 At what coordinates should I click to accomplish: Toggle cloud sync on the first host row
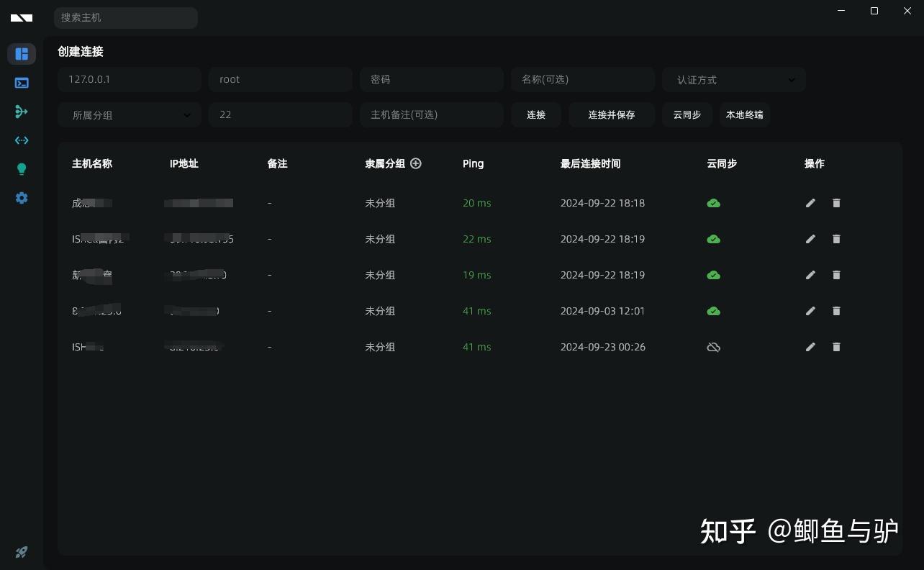(713, 203)
